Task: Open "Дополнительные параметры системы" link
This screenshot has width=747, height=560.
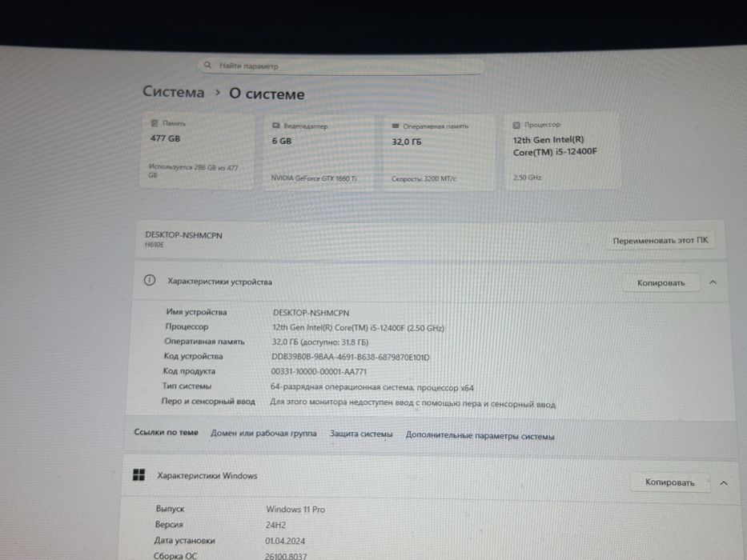Action: pyautogui.click(x=480, y=436)
